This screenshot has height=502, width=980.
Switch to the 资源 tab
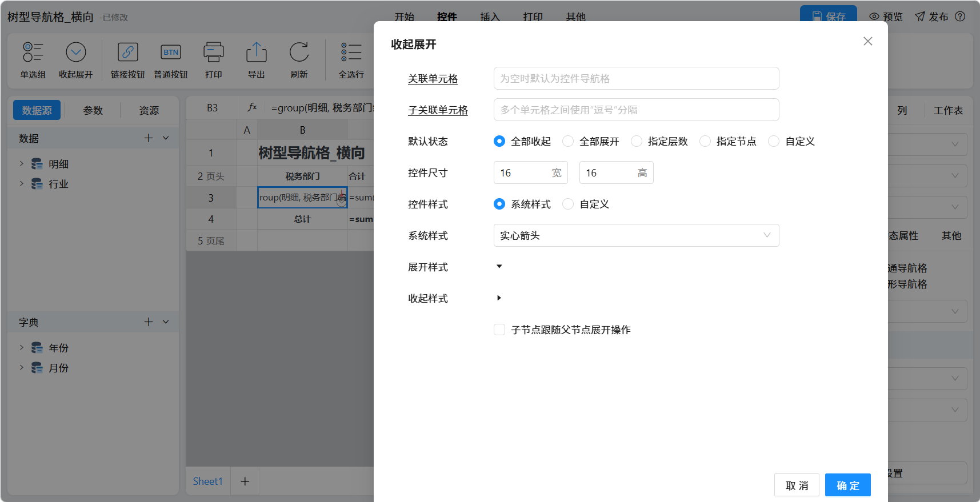coord(149,110)
